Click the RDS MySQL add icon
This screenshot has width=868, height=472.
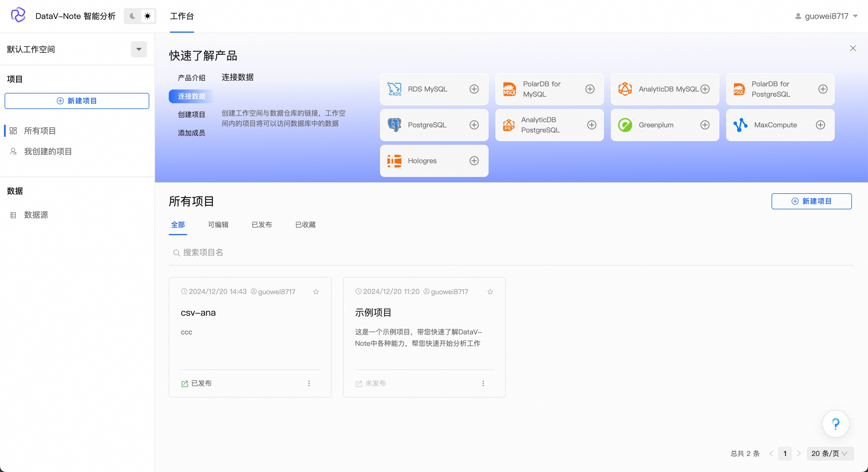pos(474,89)
